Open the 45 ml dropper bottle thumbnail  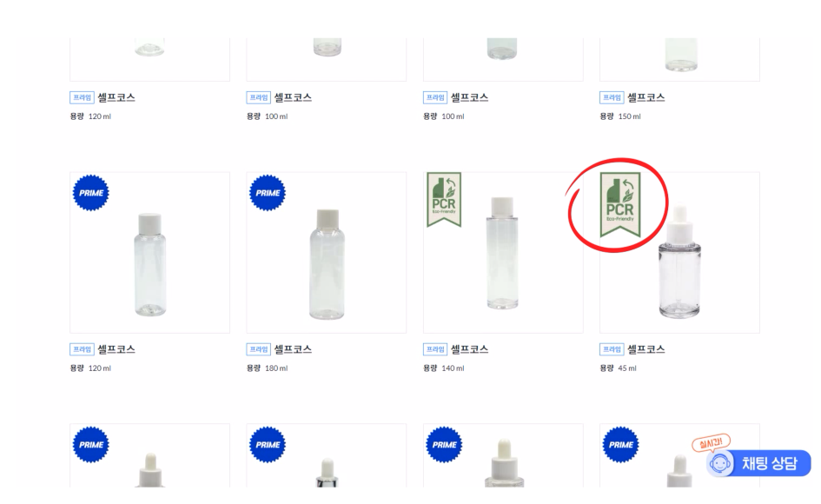coord(679,253)
